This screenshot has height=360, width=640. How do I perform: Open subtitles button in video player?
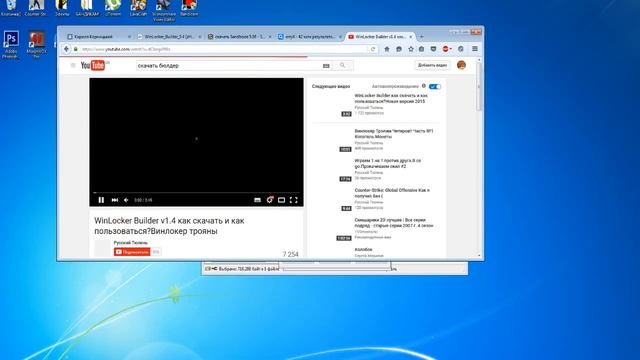(x=257, y=200)
